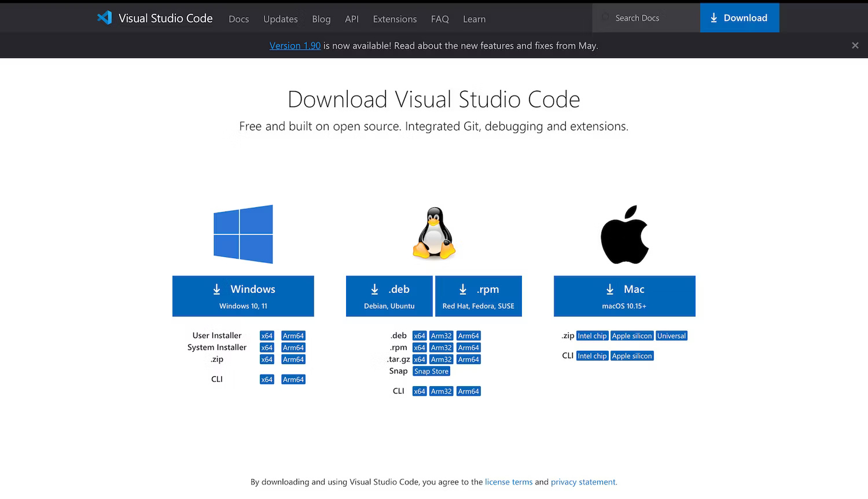The height and width of the screenshot is (499, 868).
Task: Click the Windows logo image
Action: click(x=243, y=234)
